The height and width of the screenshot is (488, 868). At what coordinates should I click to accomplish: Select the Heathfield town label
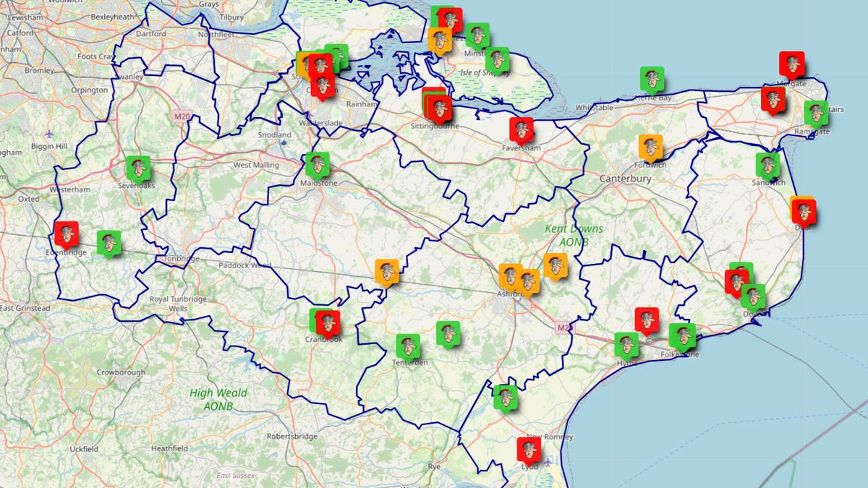coord(170,449)
